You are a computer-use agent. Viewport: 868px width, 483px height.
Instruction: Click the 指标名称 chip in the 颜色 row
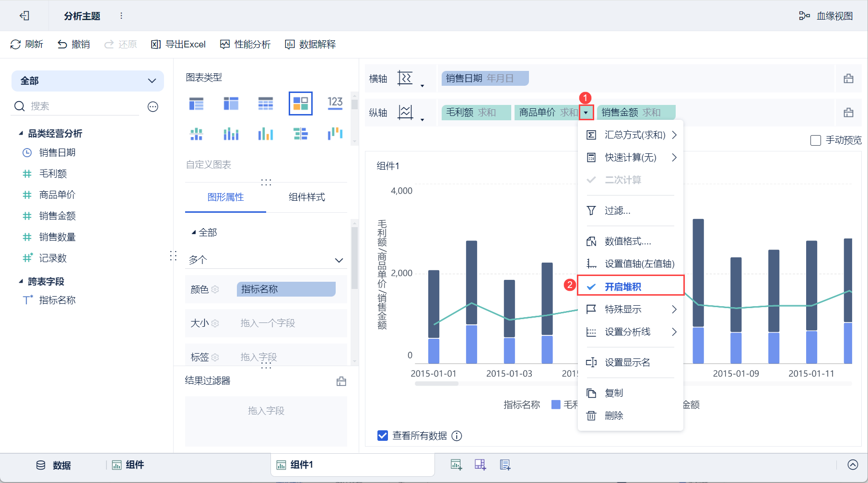click(286, 289)
